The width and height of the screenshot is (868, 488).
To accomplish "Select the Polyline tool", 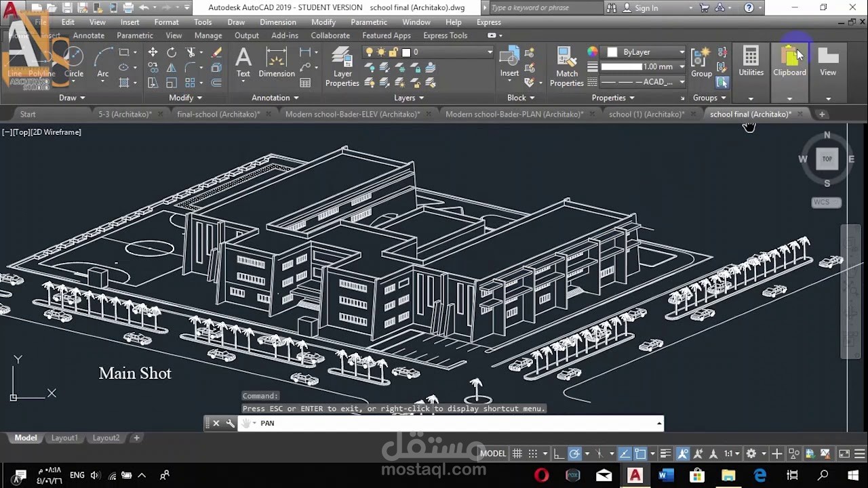I will point(41,64).
